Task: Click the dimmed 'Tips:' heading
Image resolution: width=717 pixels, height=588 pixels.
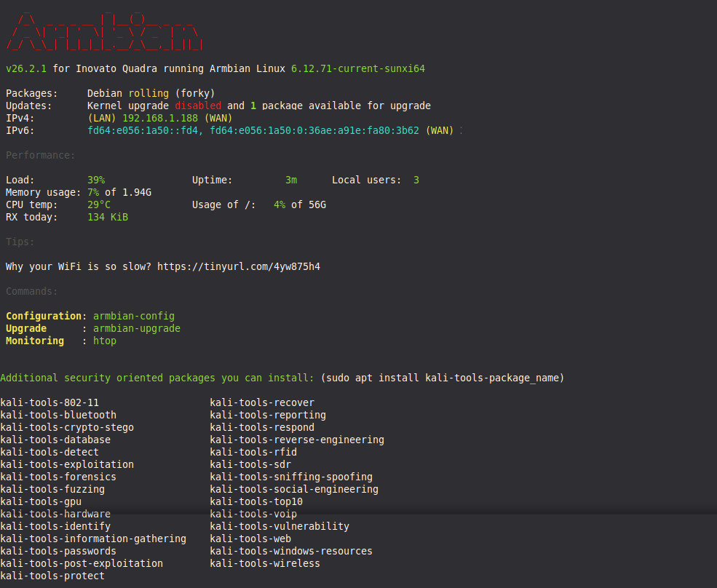Action: pos(20,242)
